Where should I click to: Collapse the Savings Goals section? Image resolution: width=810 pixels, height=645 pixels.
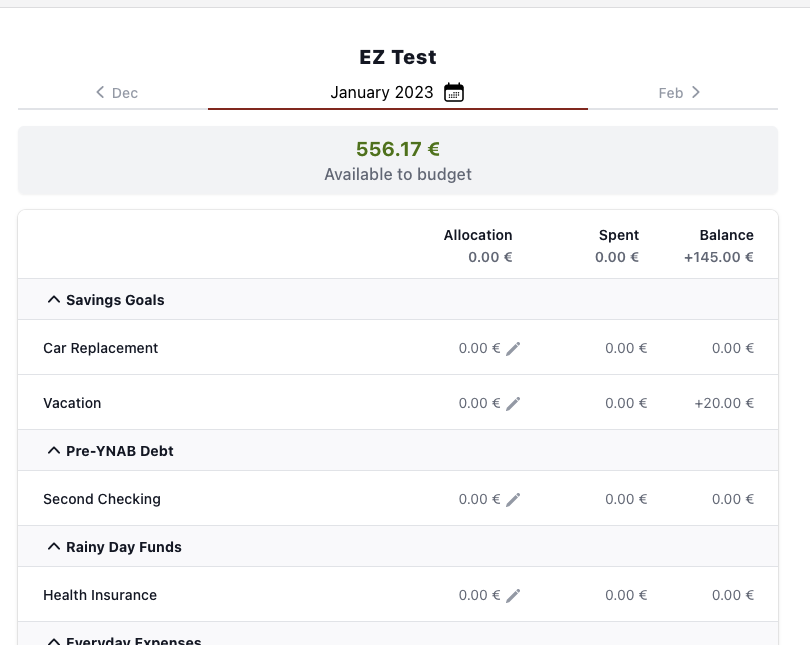pyautogui.click(x=52, y=299)
